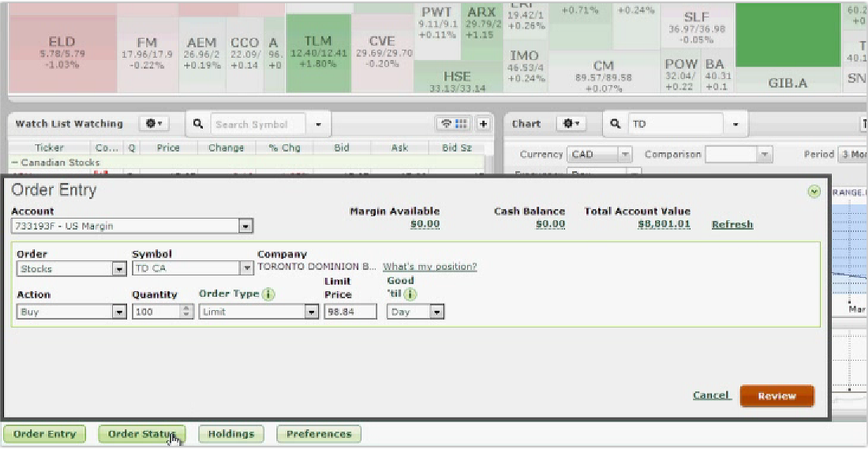Open the Action Buy dropdown
Image resolution: width=868 pixels, height=449 pixels.
tap(119, 312)
